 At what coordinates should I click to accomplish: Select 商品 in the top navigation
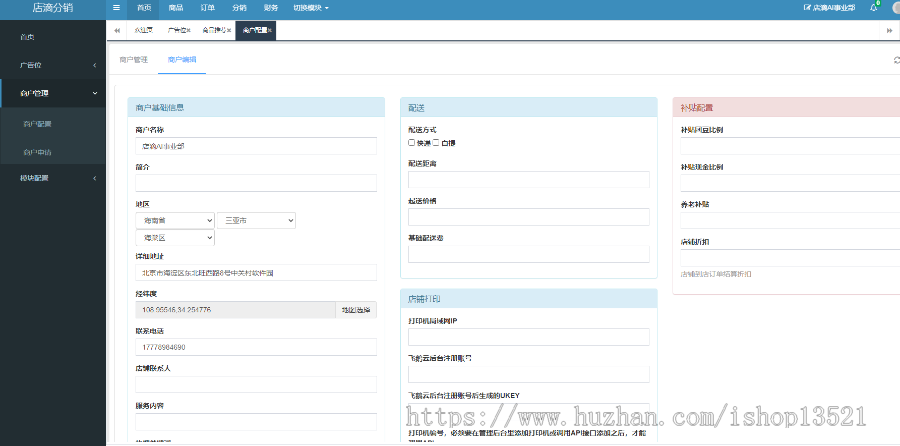[x=176, y=8]
